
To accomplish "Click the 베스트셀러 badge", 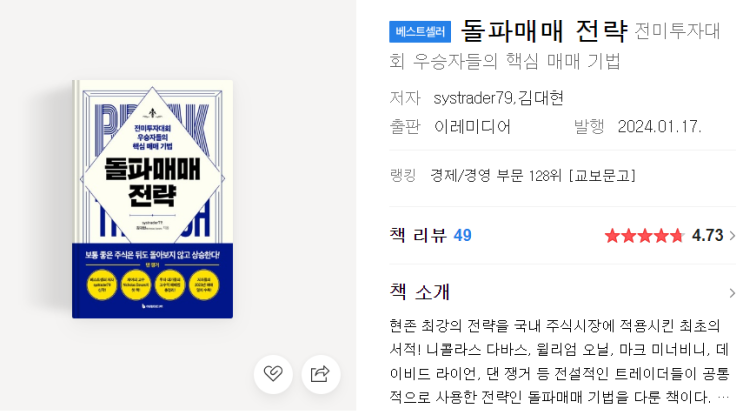I will click(x=420, y=32).
